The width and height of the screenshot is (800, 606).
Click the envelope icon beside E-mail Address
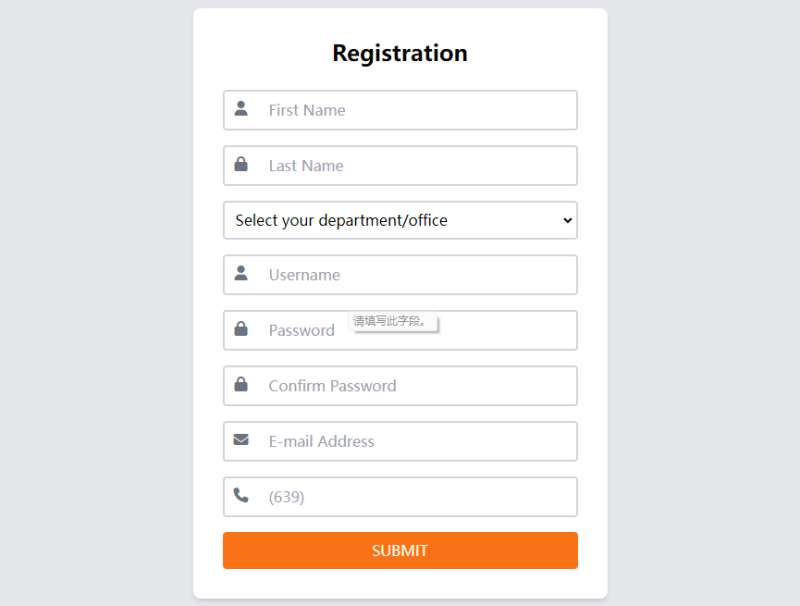(241, 440)
